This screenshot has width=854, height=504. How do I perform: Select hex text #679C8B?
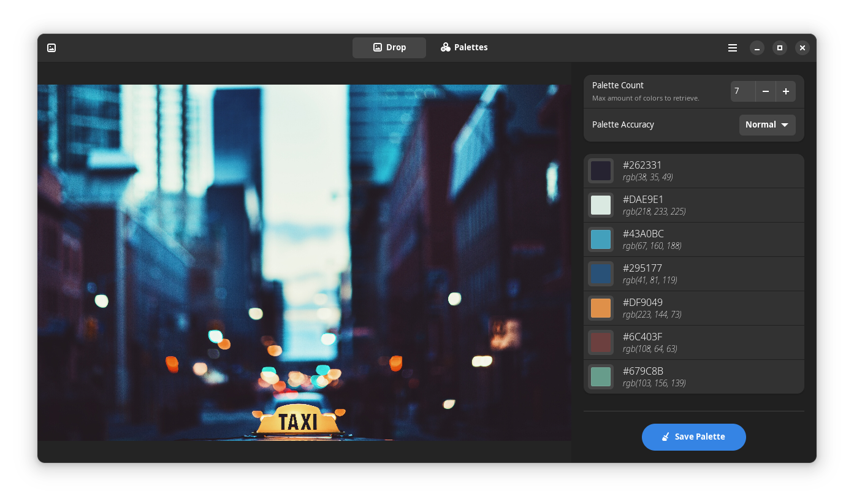(643, 372)
